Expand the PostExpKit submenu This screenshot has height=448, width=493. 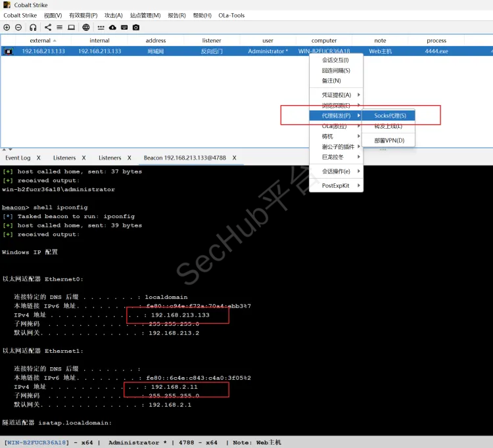pyautogui.click(x=336, y=186)
